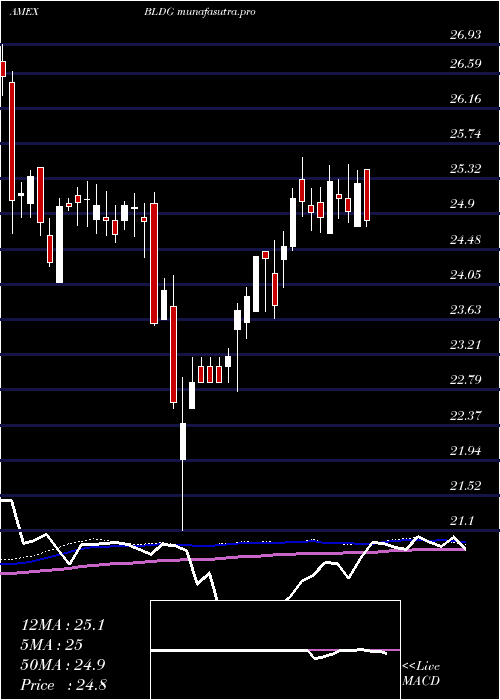Click the 24.9 price axis label
The height and width of the screenshot is (700, 500).
[x=462, y=204]
